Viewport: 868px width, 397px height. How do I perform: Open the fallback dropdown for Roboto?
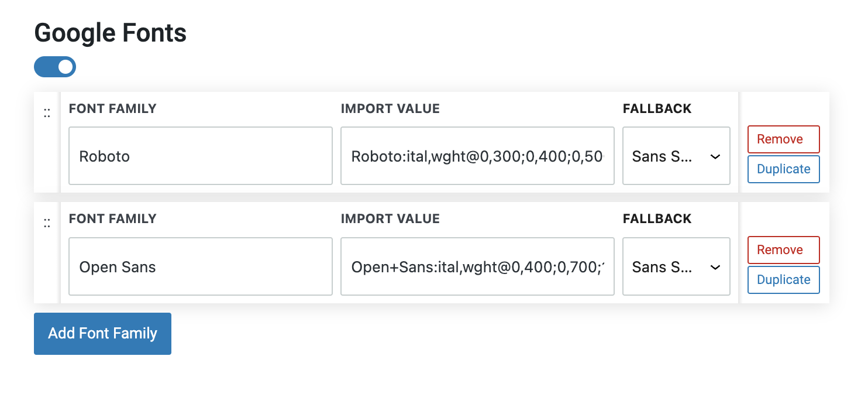[x=676, y=156]
